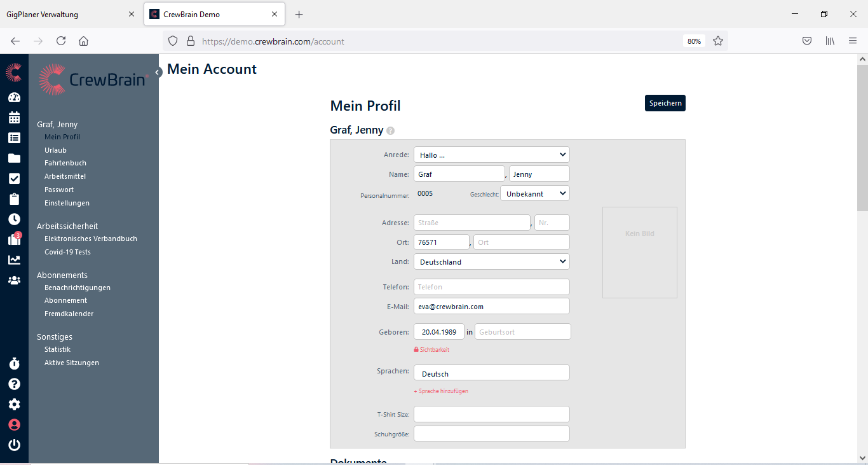Open the settings gear icon in sidebar
Viewport: 868px width, 465px height.
click(14, 405)
